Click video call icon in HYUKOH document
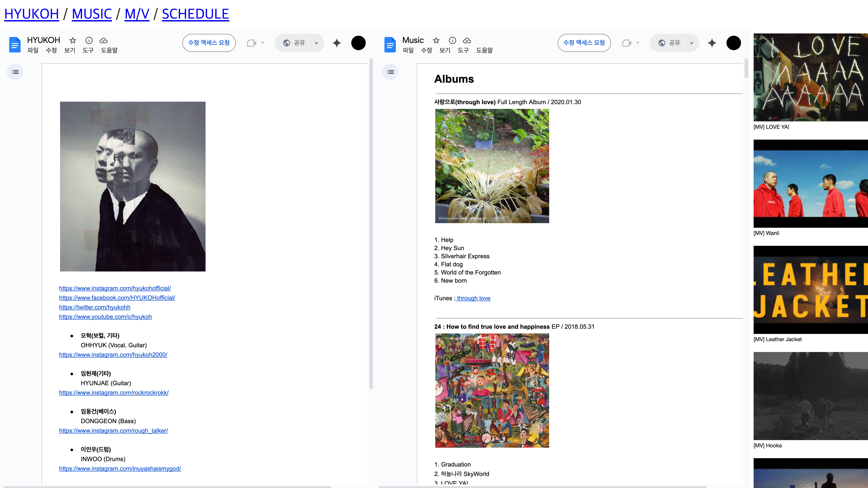 pos(252,43)
